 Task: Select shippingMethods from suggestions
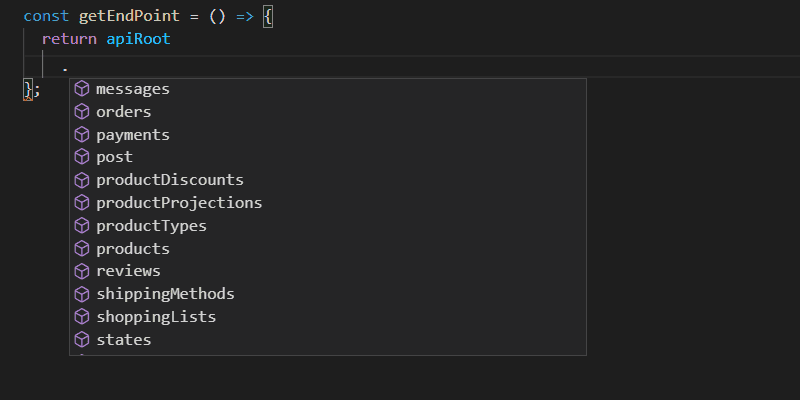(165, 294)
